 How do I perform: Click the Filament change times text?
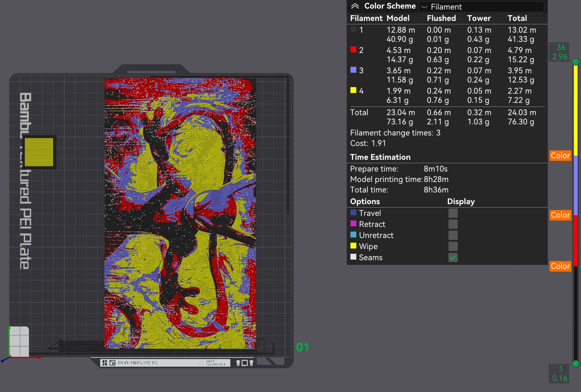(395, 133)
